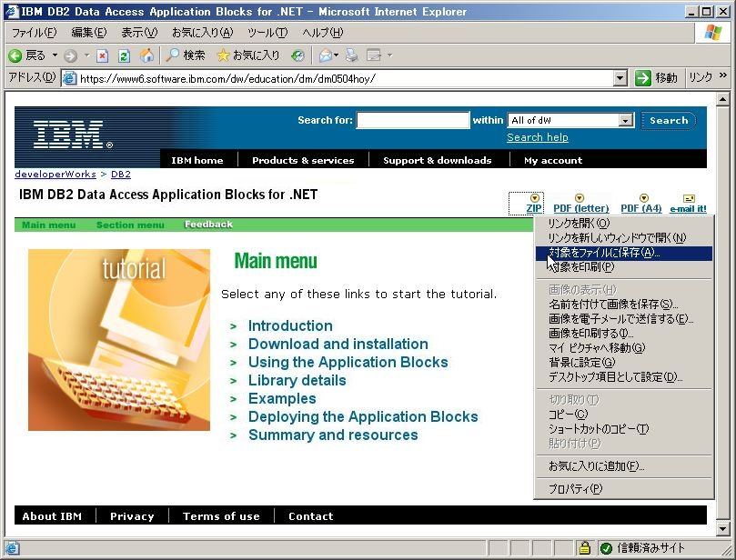Choose リンクを新しいウィンドウで開く(N) context entry

pos(623,238)
